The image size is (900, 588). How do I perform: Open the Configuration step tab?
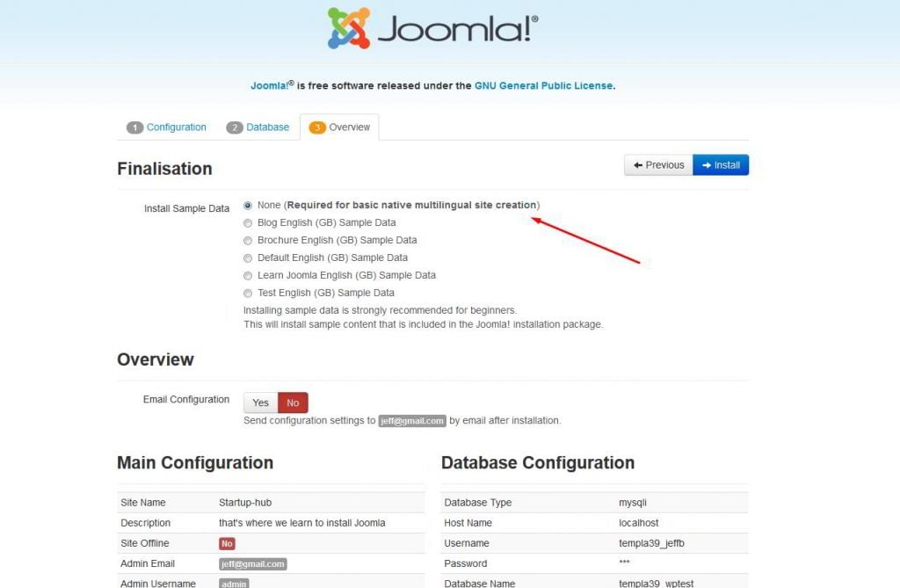pos(176,127)
